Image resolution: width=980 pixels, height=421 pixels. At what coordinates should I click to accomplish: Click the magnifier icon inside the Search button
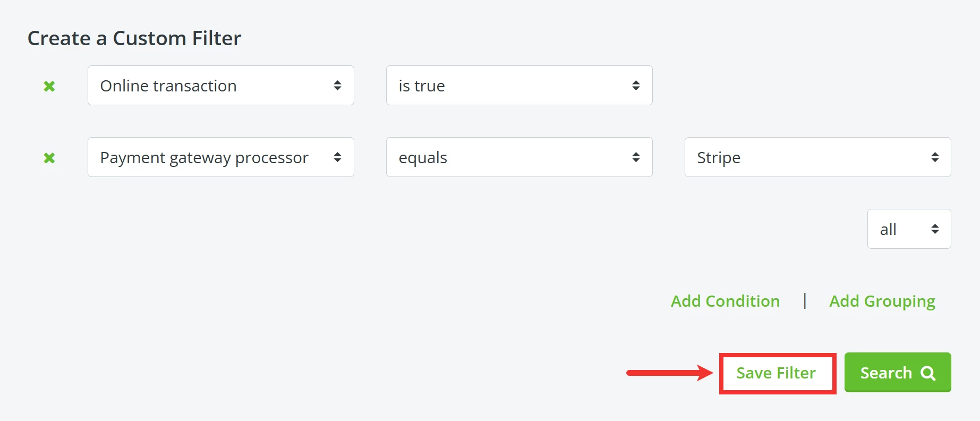click(x=927, y=373)
